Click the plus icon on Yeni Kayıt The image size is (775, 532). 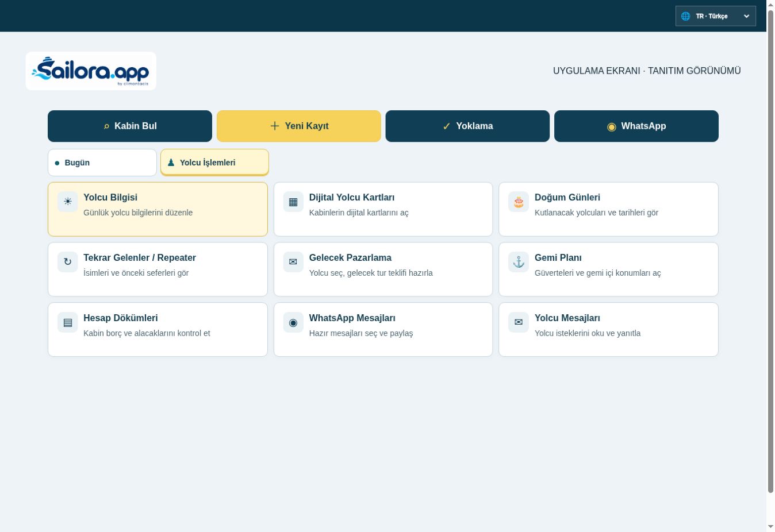point(275,126)
